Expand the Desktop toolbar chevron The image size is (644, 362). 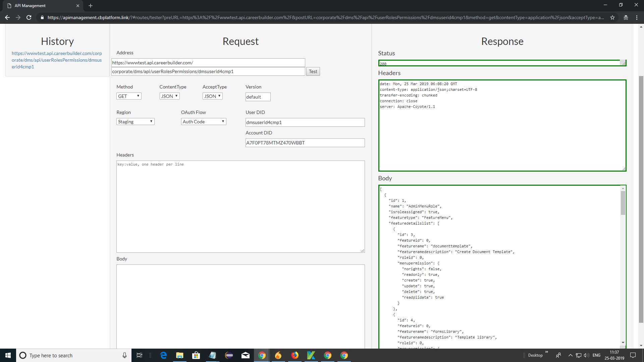547,352
